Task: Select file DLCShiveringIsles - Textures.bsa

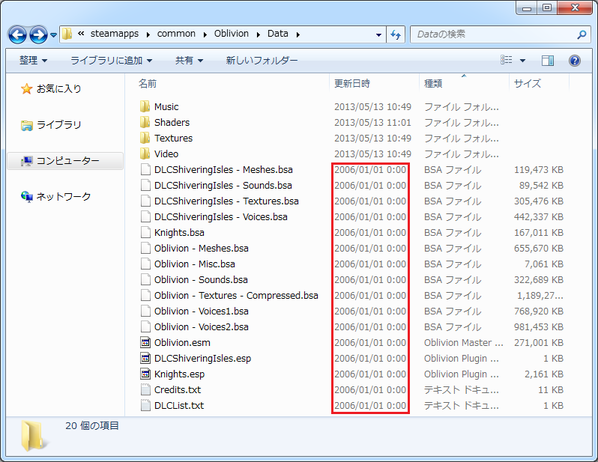Action: click(x=227, y=201)
